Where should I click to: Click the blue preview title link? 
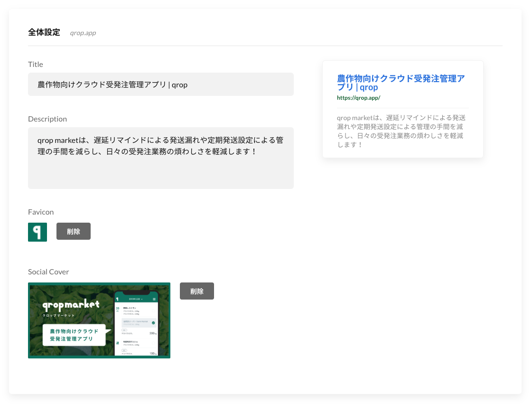point(401,83)
